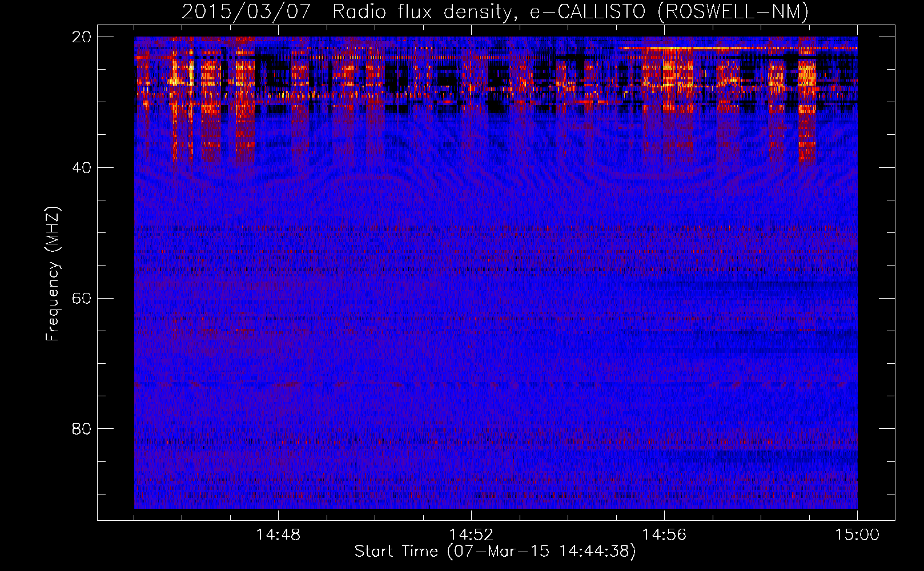Click the 'Start Time (07-Mar-15 14:44:38)' x-axis label
This screenshot has height=571, width=924.
495,552
